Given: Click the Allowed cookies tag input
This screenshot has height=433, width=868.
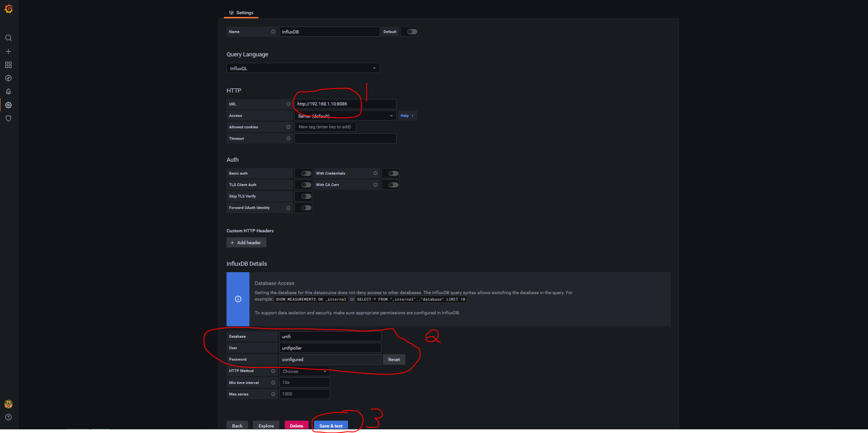Looking at the screenshot, I should point(325,127).
